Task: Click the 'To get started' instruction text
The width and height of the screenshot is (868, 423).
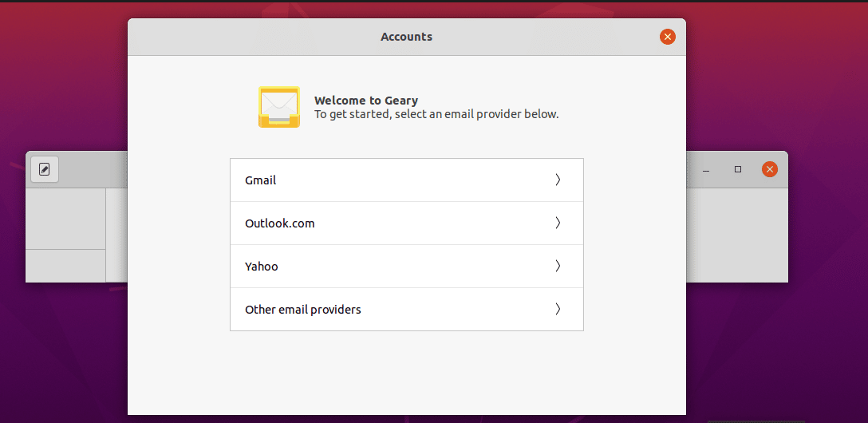Action: pyautogui.click(x=436, y=115)
